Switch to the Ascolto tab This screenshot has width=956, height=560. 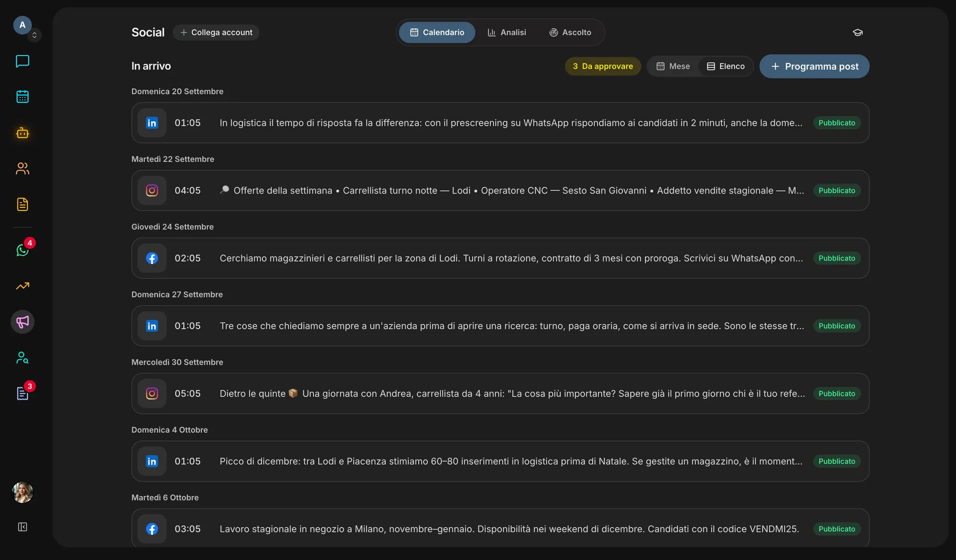click(x=570, y=32)
